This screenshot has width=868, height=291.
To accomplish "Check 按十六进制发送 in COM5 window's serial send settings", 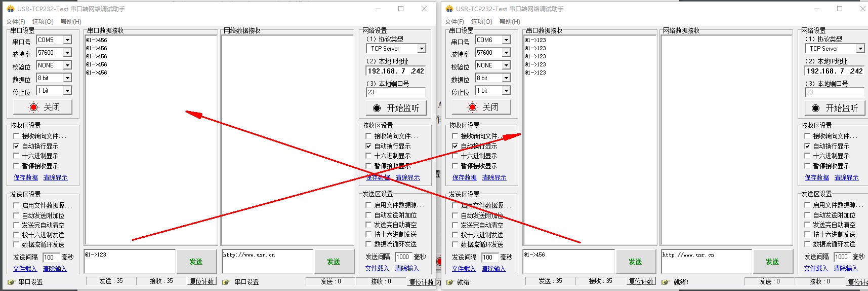I will coord(16,235).
